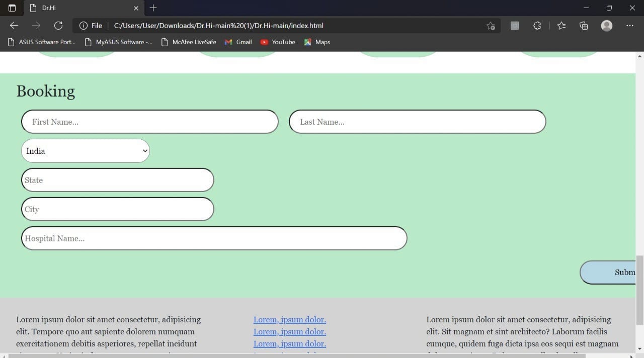Image resolution: width=644 pixels, height=358 pixels.
Task: Click the scrollbar down arrow
Action: pyautogui.click(x=640, y=348)
